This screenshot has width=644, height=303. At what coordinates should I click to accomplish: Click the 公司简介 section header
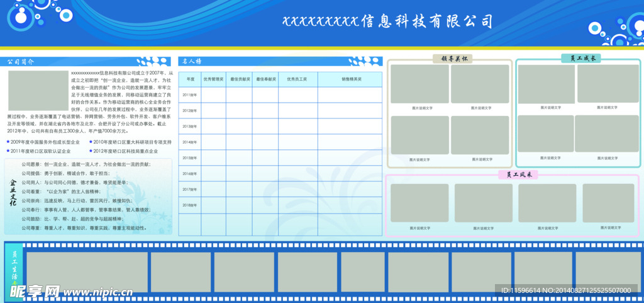tap(21, 62)
